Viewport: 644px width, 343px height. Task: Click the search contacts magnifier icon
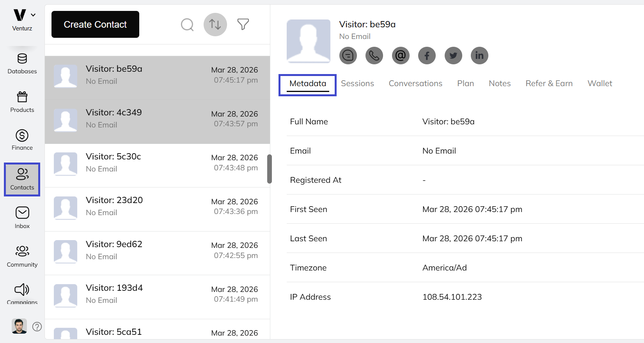(x=187, y=25)
